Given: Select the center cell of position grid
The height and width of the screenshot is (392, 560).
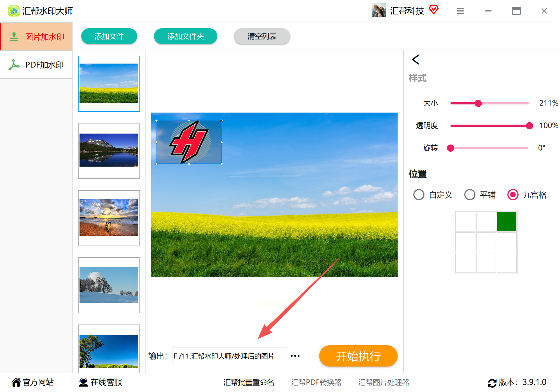Looking at the screenshot, I should click(x=486, y=242).
